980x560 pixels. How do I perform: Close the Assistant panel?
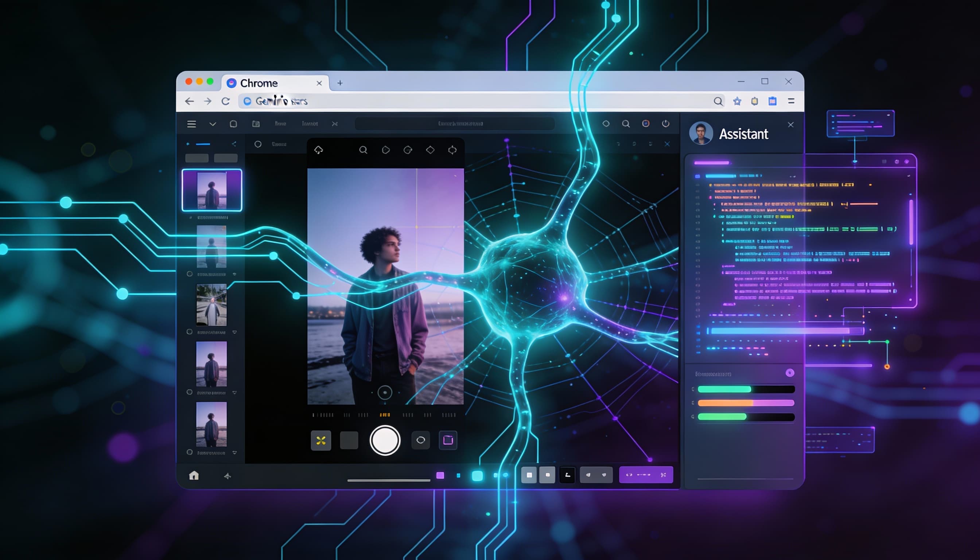point(790,125)
